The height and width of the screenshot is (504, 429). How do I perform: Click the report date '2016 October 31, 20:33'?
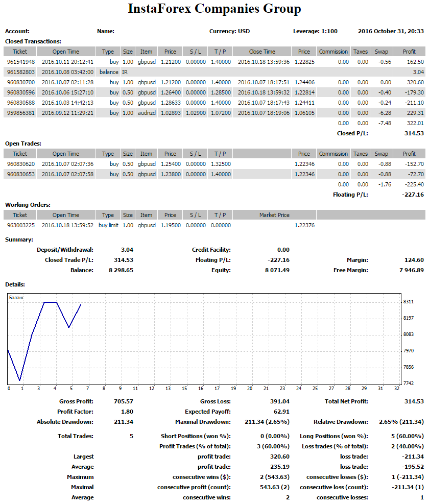pos(391,31)
